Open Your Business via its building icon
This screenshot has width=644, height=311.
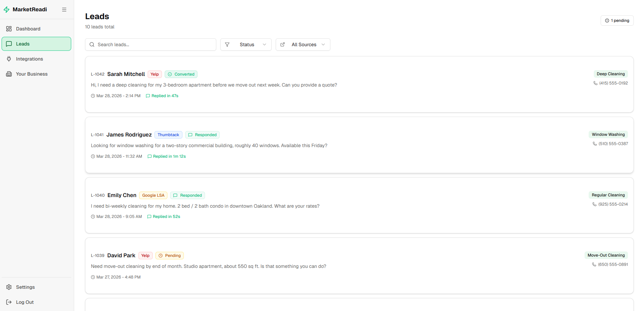click(x=9, y=74)
